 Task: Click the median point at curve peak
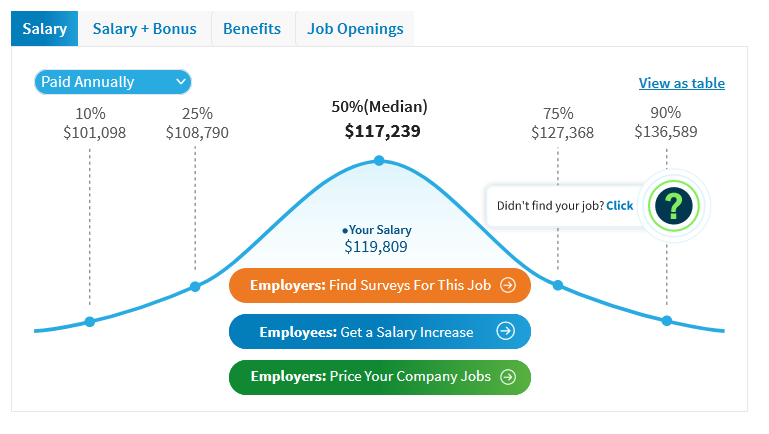[x=379, y=161]
